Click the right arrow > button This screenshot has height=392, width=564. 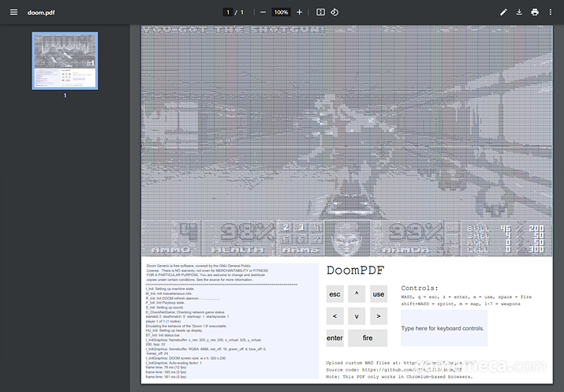pyautogui.click(x=379, y=316)
